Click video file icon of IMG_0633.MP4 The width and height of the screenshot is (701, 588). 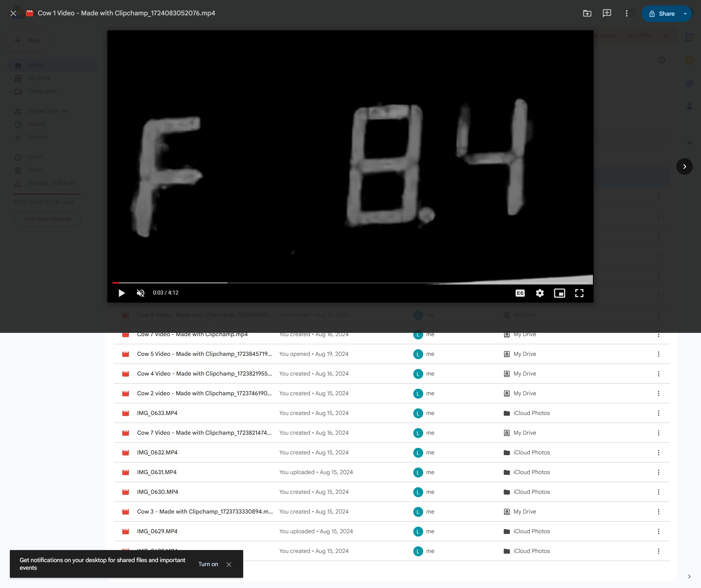[126, 413]
